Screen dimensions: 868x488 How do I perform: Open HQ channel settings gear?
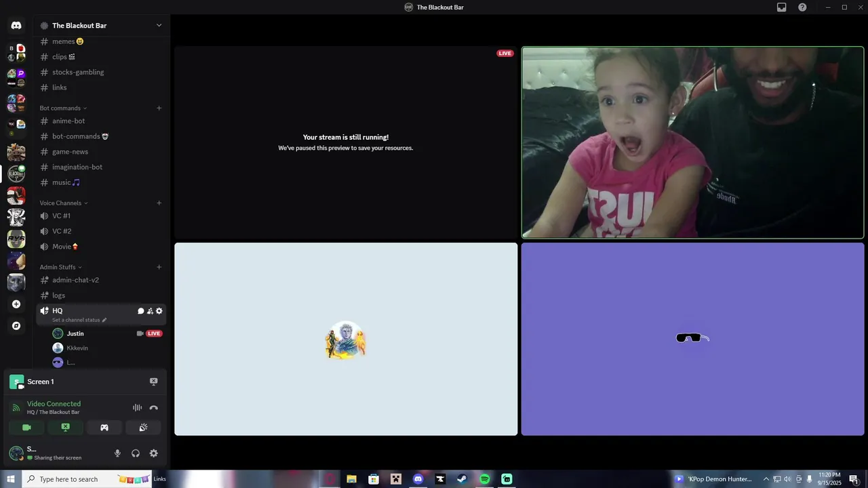point(159,311)
